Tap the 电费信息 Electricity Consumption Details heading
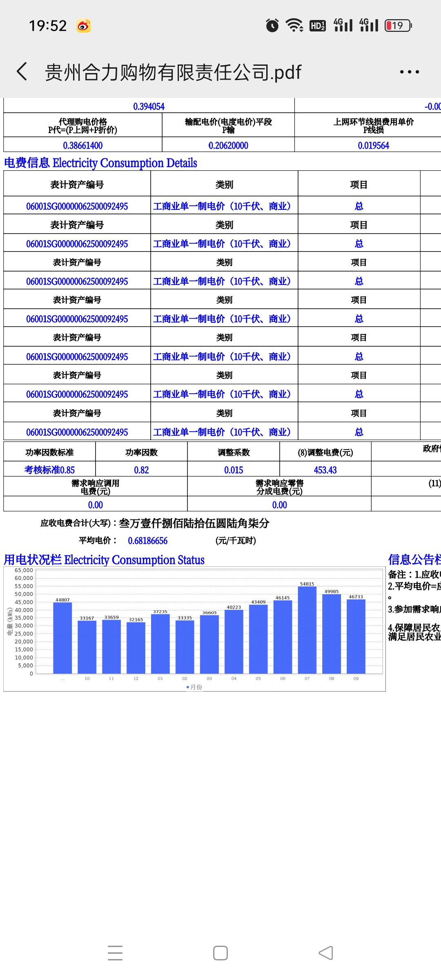Screen dimensions: 441x980 point(100,163)
